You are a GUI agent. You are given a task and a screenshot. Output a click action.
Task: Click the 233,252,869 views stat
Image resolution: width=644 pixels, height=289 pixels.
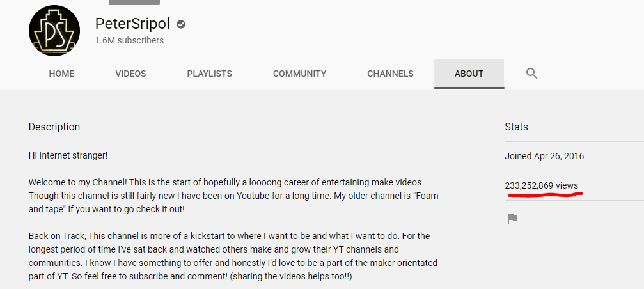click(541, 185)
